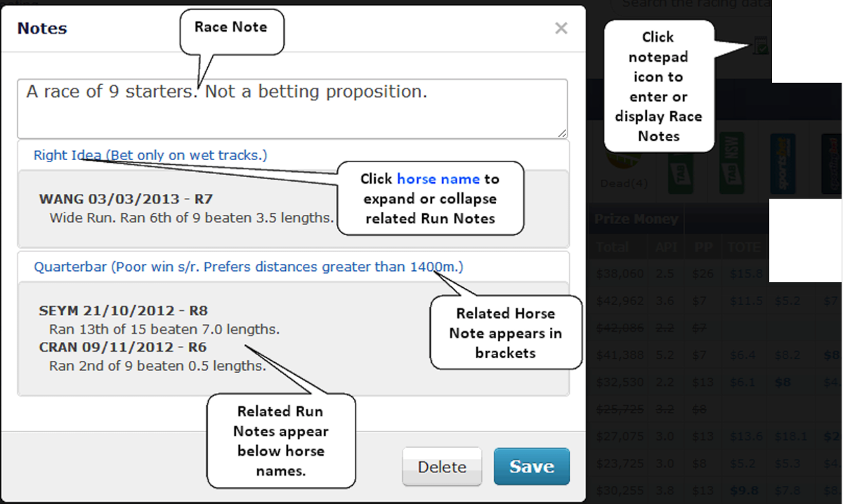Click the CRAN 09/11/2012 - R6 run entry
The image size is (843, 504).
pyautogui.click(x=123, y=347)
